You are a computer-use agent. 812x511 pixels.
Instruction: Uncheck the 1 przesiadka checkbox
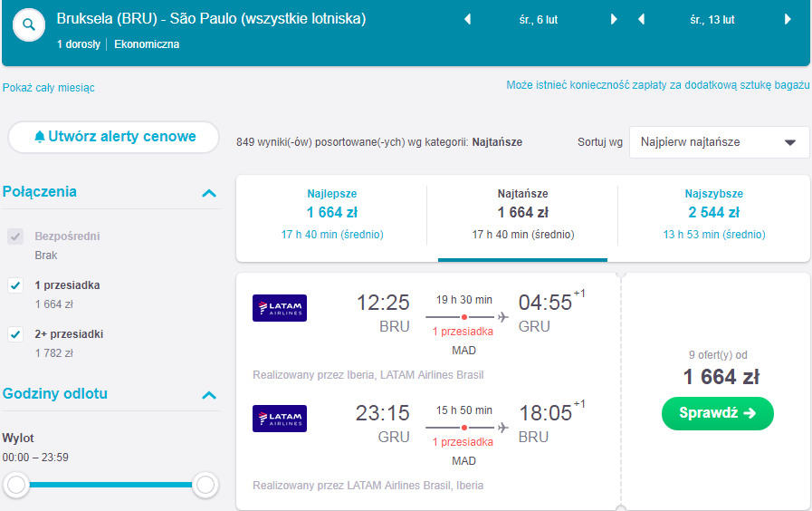15,285
